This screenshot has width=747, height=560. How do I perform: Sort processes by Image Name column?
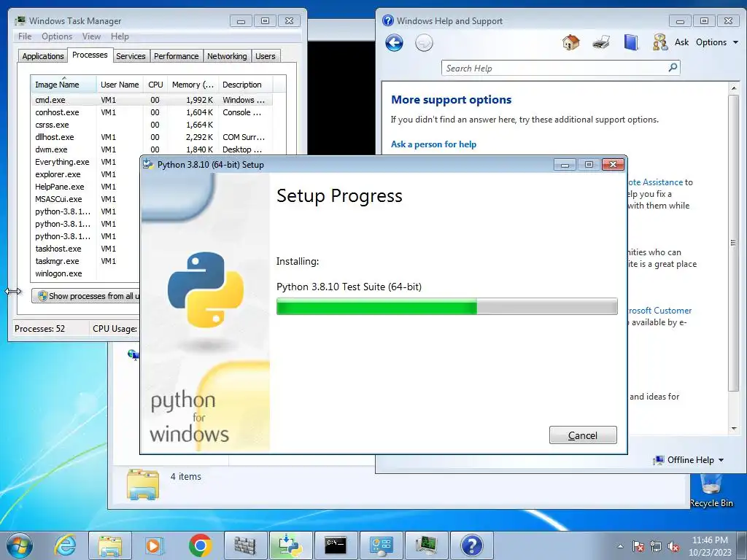coord(63,85)
